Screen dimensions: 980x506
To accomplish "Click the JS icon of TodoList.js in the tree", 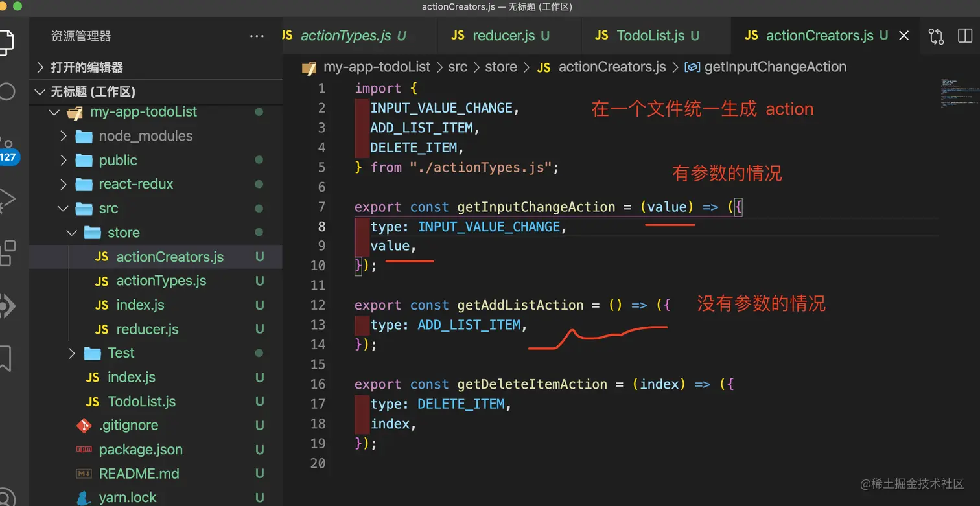I will pyautogui.click(x=93, y=402).
